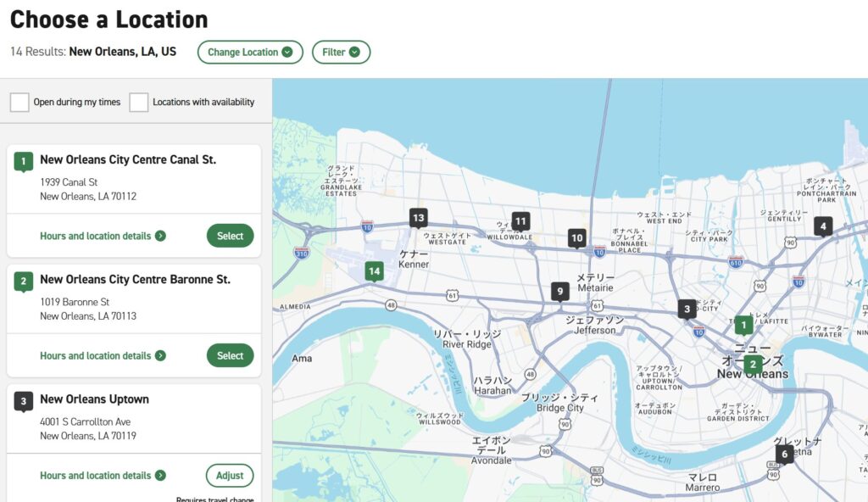This screenshot has height=502, width=868.
Task: Click map pin 11 near Willowdale
Action: click(x=520, y=220)
